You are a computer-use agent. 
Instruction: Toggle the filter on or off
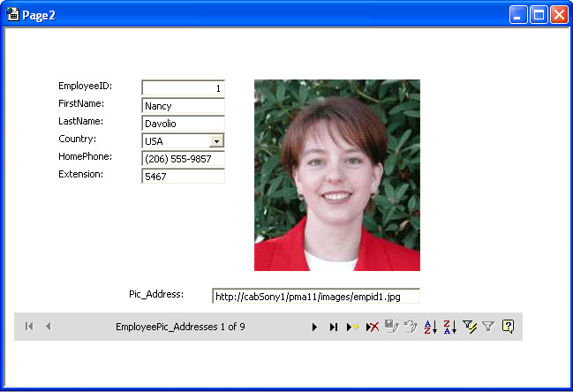pyautogui.click(x=488, y=327)
